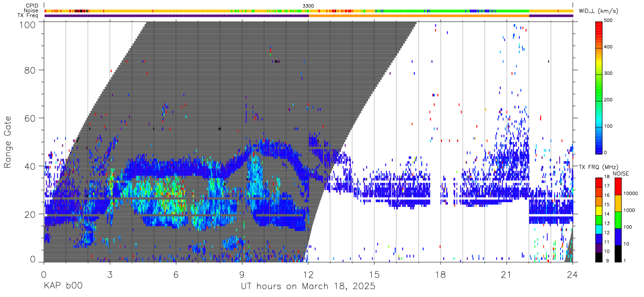Click the green 13–14 MHz TX FRQ swatch
644x297 pixels.
pos(598,219)
